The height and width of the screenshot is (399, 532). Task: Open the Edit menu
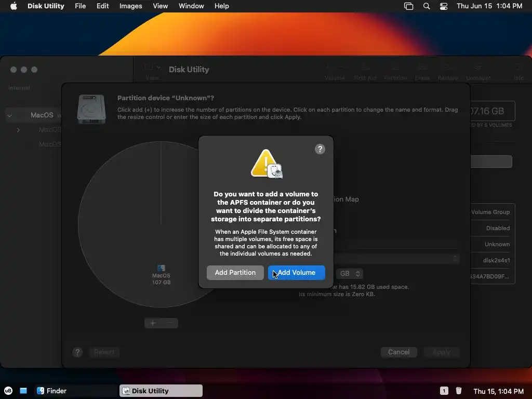pos(102,6)
